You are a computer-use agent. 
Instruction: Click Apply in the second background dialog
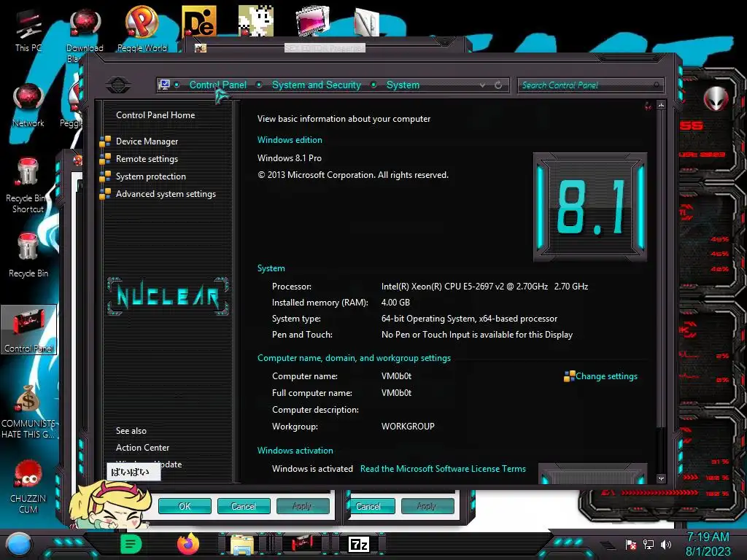click(427, 506)
